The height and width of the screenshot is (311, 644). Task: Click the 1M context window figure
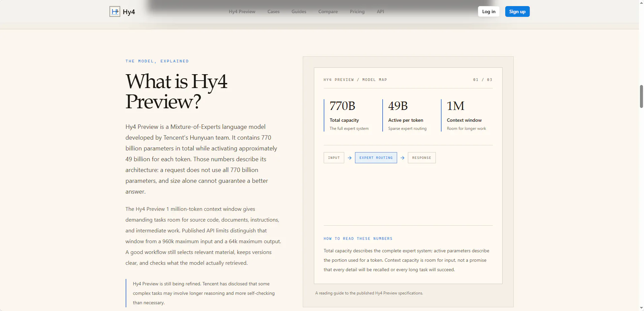point(455,106)
